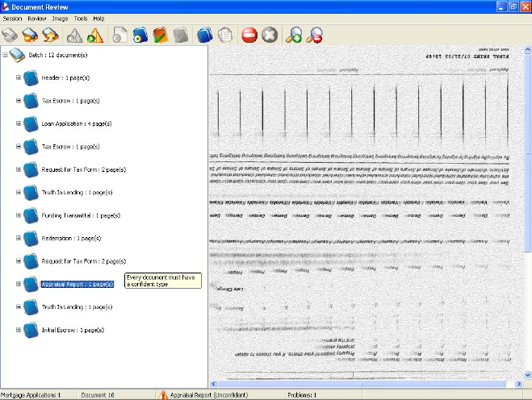Click the Batch stack icon in tree

(x=18, y=55)
